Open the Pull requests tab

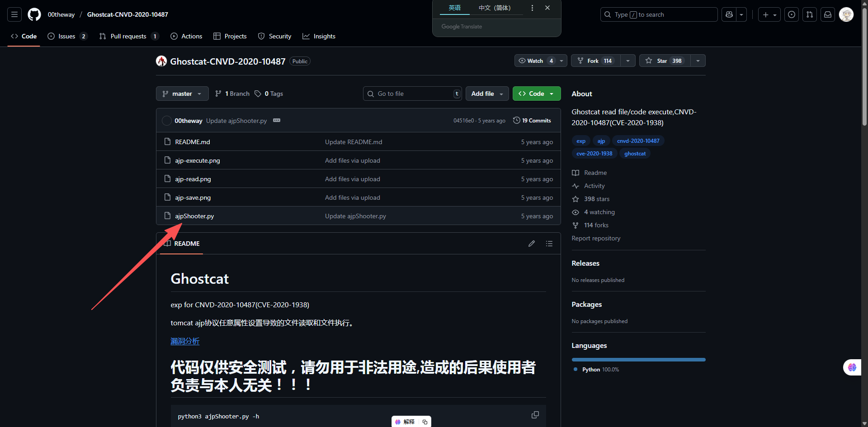128,36
